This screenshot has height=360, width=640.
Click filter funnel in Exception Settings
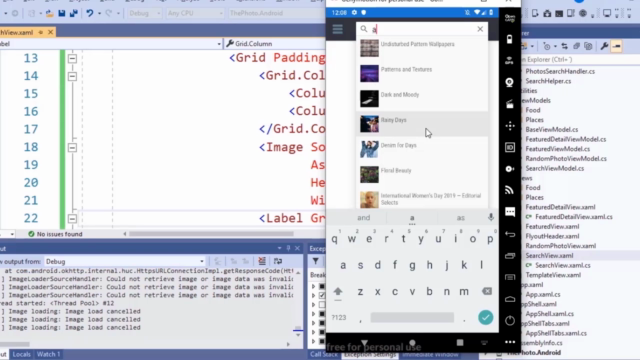pos(316,261)
